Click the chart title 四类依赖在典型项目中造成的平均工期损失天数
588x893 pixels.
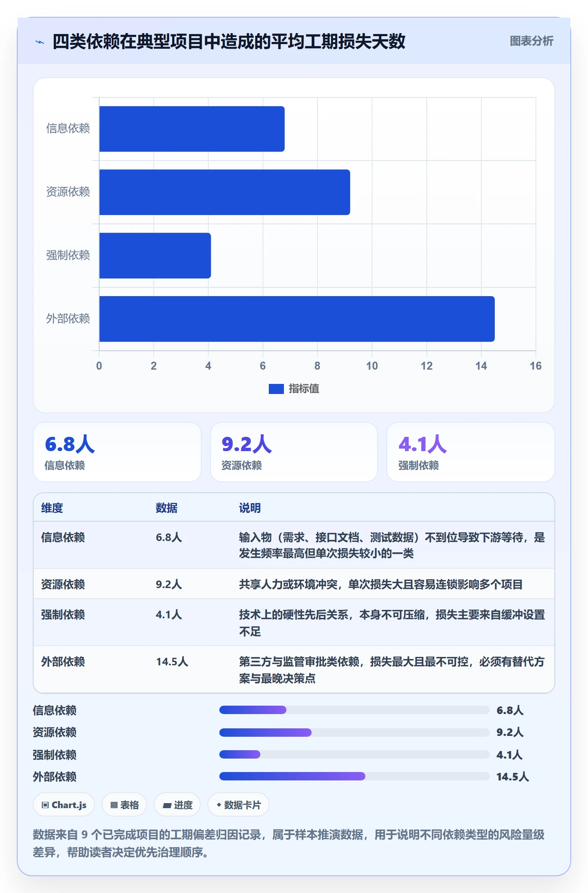[229, 42]
